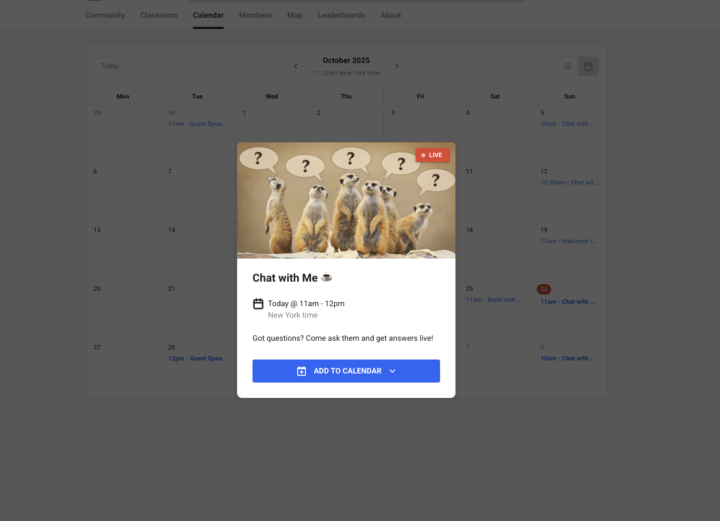The width and height of the screenshot is (720, 521).
Task: Click date 4 in the calendar
Action: click(x=467, y=113)
